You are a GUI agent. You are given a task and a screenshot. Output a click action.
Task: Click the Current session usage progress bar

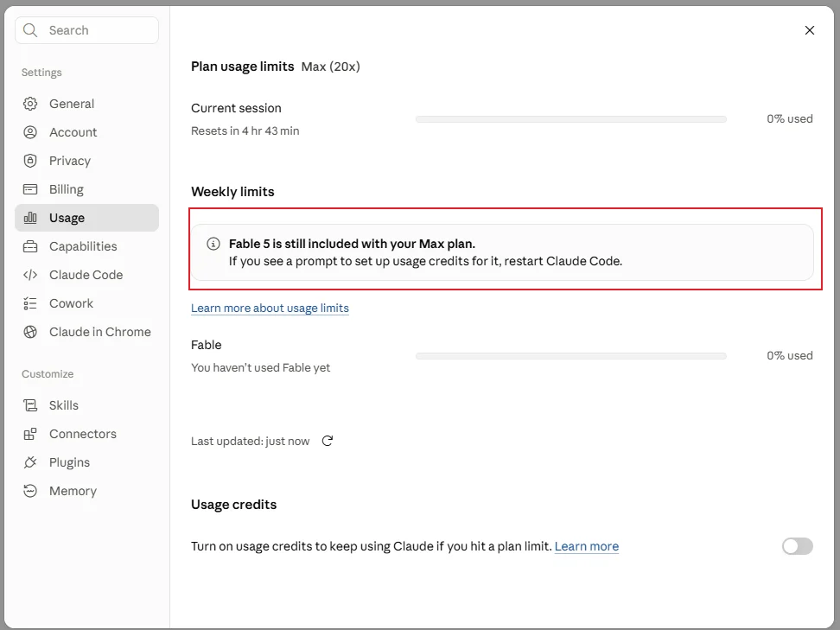click(x=571, y=119)
